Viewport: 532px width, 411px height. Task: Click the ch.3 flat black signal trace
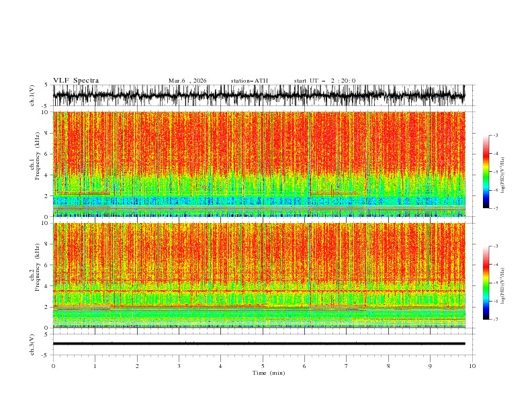[x=259, y=344]
